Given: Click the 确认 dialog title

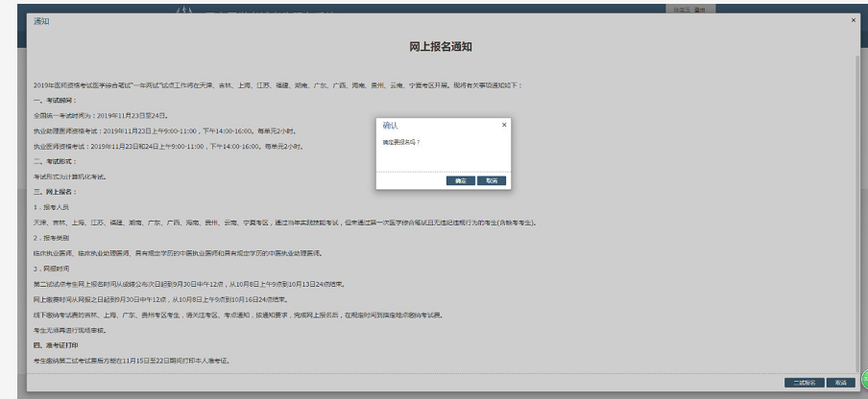Looking at the screenshot, I should [391, 126].
